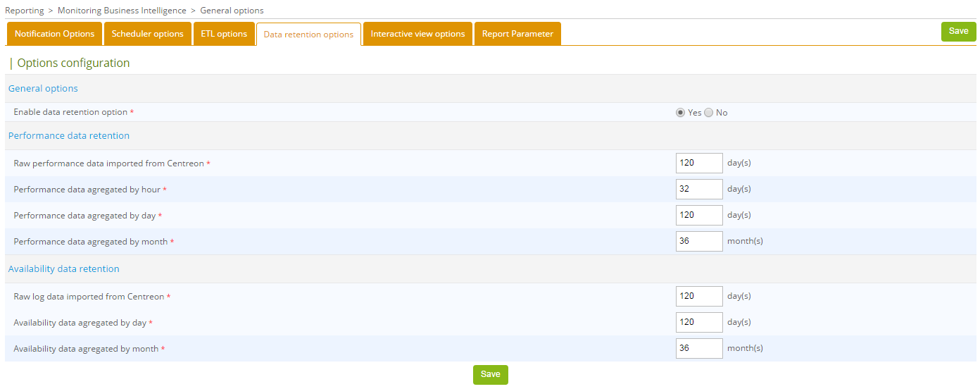The image size is (980, 389).
Task: Go to the Interactive view options tab
Action: click(x=417, y=34)
